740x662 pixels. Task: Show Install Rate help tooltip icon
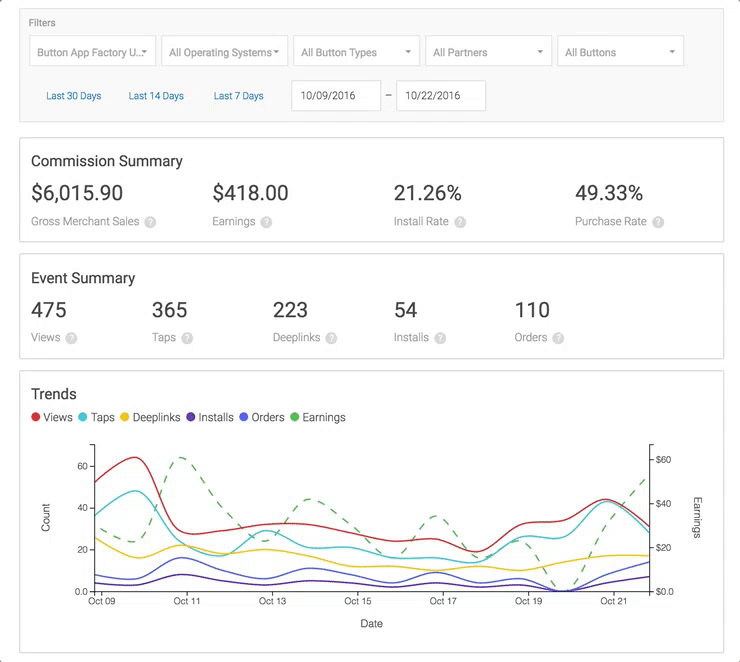coord(460,222)
